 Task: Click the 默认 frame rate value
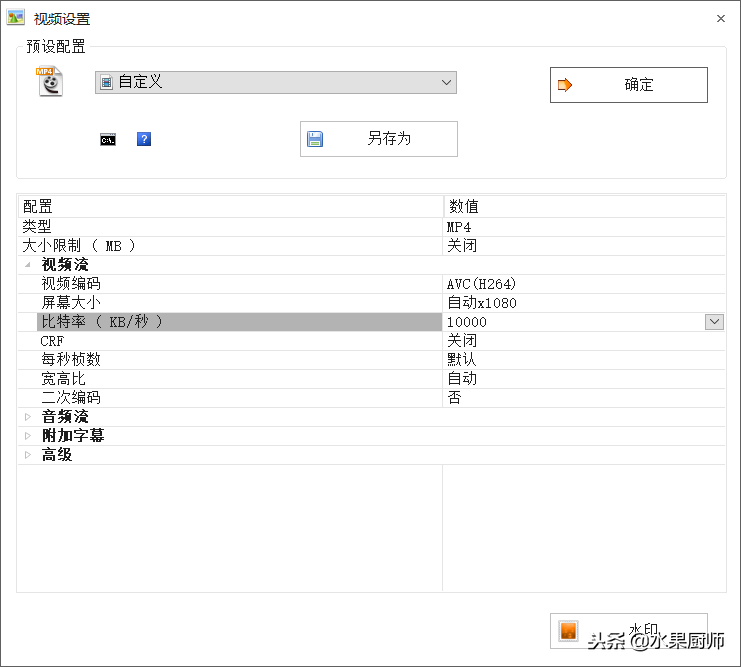[x=462, y=360]
